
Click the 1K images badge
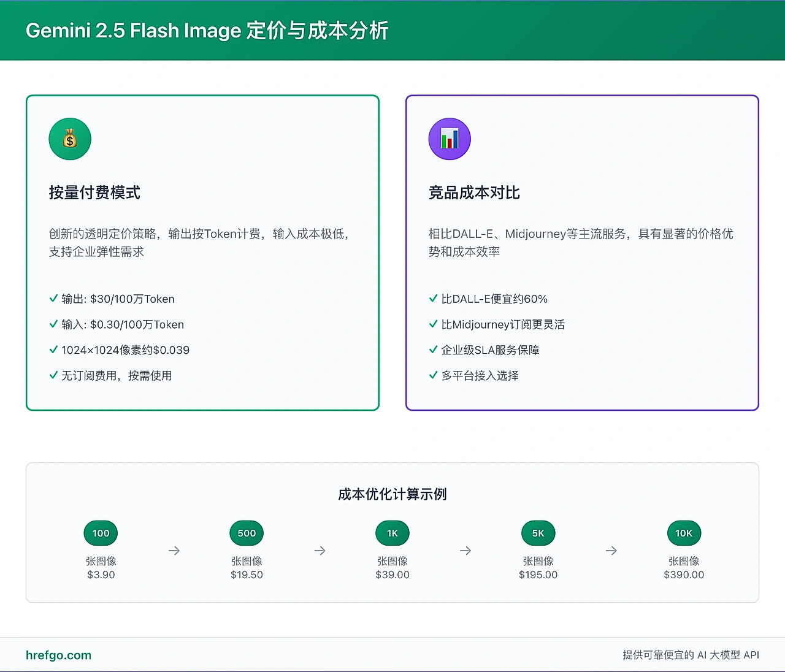pos(392,533)
